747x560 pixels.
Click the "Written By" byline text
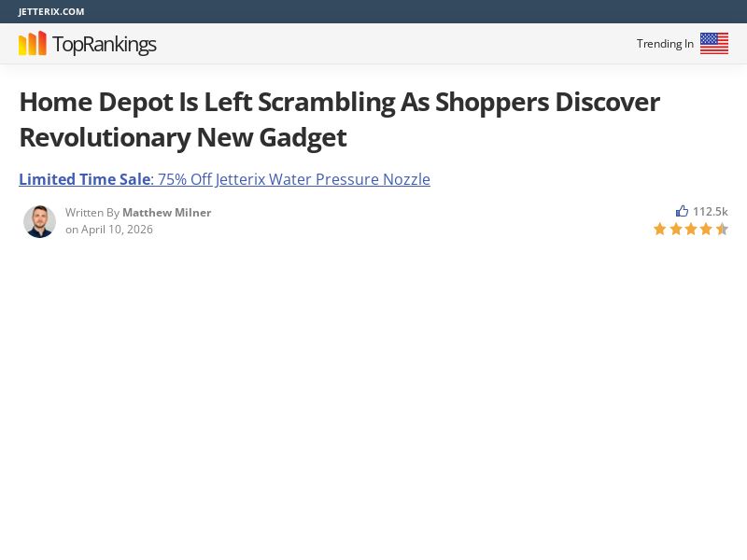click(92, 213)
